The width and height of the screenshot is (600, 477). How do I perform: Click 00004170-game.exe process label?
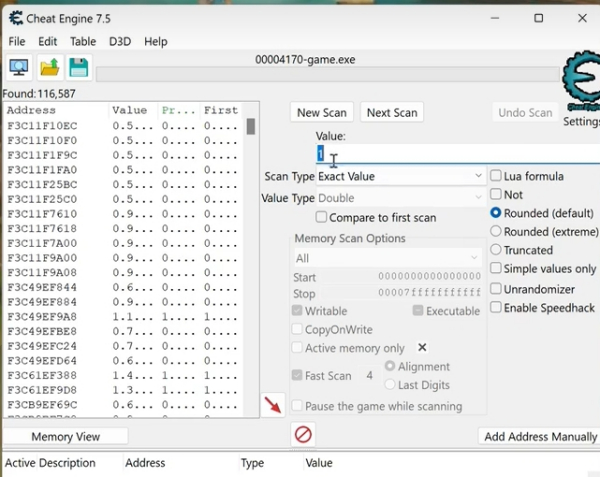(x=305, y=60)
